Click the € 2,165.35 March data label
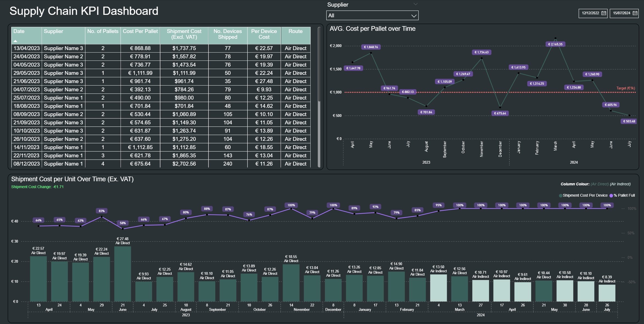The width and height of the screenshot is (644, 324). (555, 44)
